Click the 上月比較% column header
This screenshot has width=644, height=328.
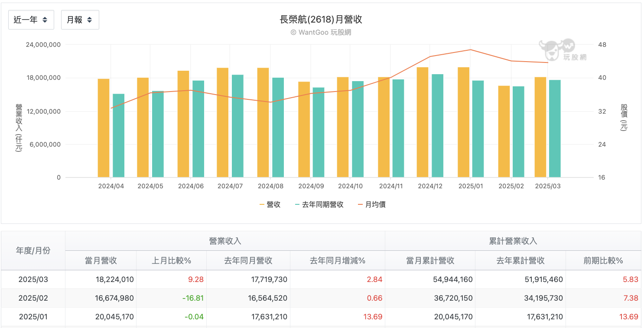(171, 260)
